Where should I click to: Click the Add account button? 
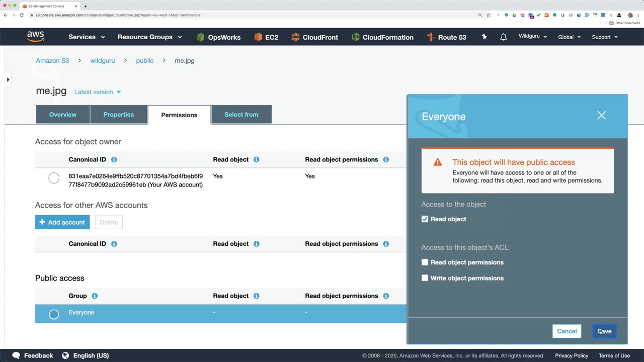coord(62,222)
